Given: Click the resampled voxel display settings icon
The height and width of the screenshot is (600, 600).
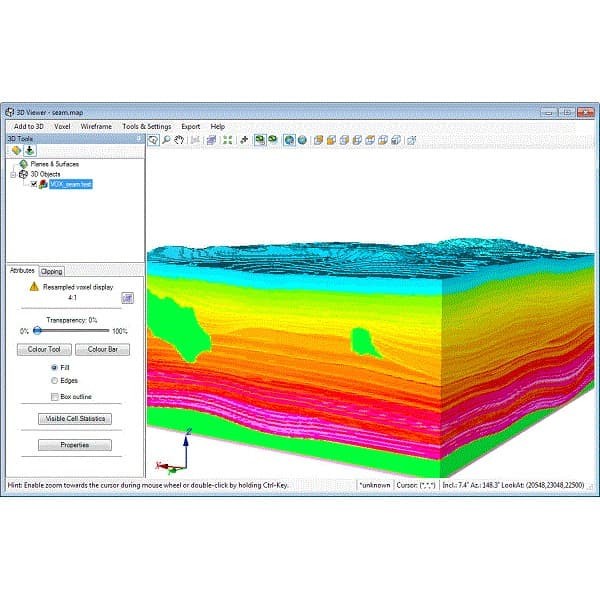Looking at the screenshot, I should point(127,297).
